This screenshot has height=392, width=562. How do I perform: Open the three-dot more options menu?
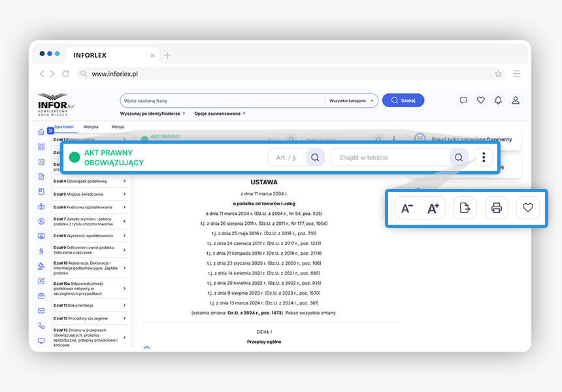[x=483, y=157]
